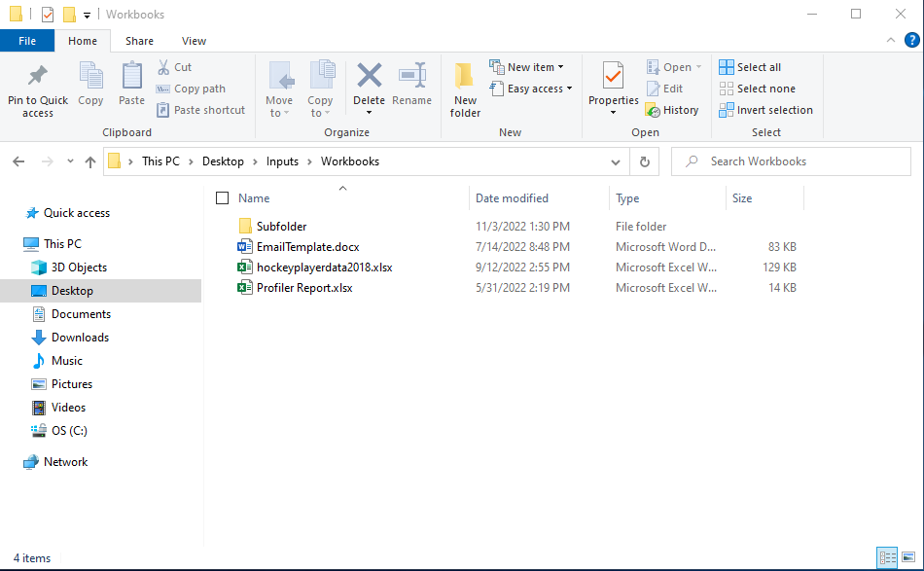Screen dimensions: 924x571
Task: Collapse the ribbon with chevron
Action: [890, 40]
